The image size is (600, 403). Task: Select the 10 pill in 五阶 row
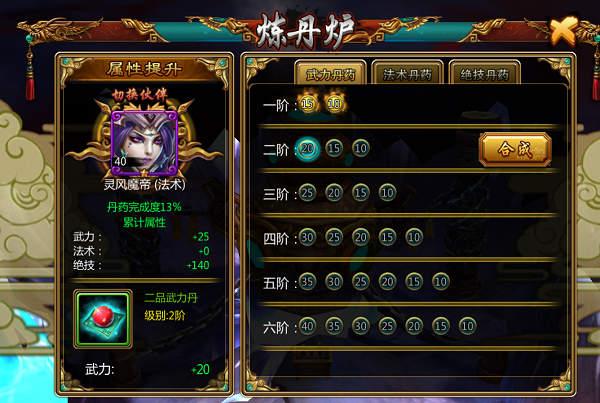[441, 282]
